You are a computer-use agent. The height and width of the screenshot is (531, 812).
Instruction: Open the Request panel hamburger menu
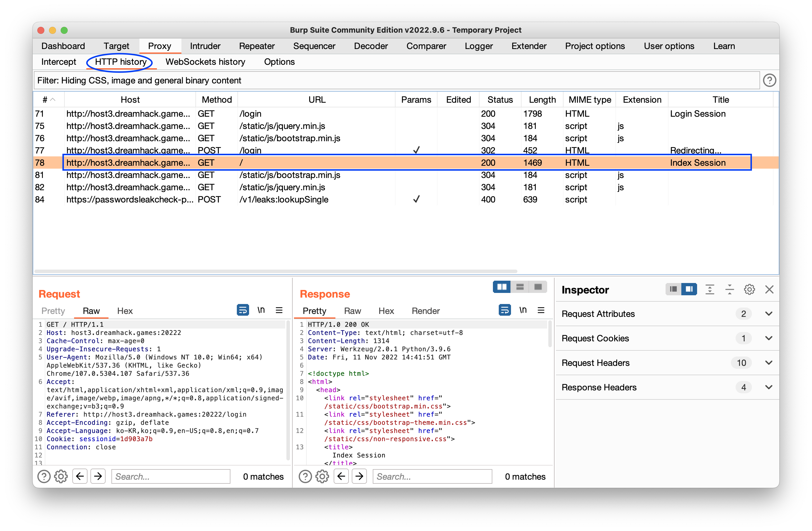coord(279,310)
